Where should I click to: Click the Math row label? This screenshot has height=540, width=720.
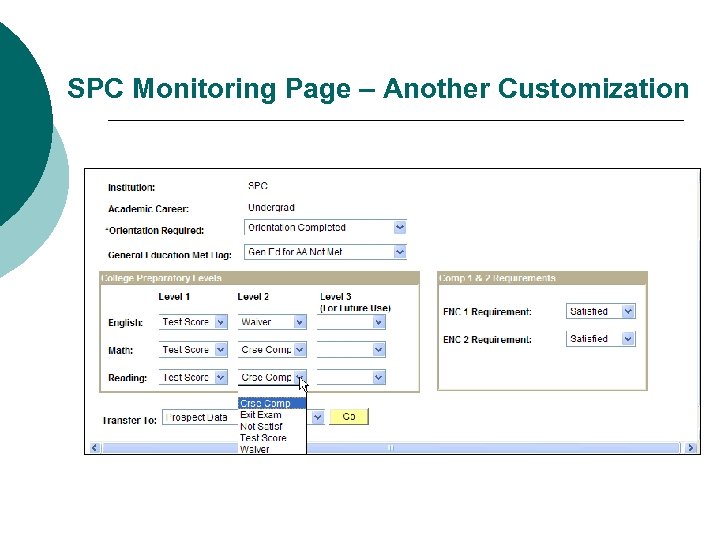tap(120, 350)
